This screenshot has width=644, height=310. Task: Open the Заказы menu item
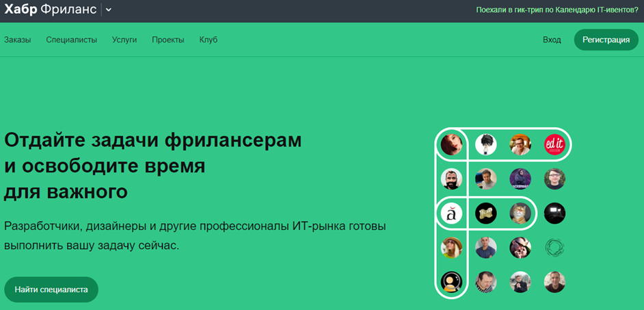click(18, 40)
